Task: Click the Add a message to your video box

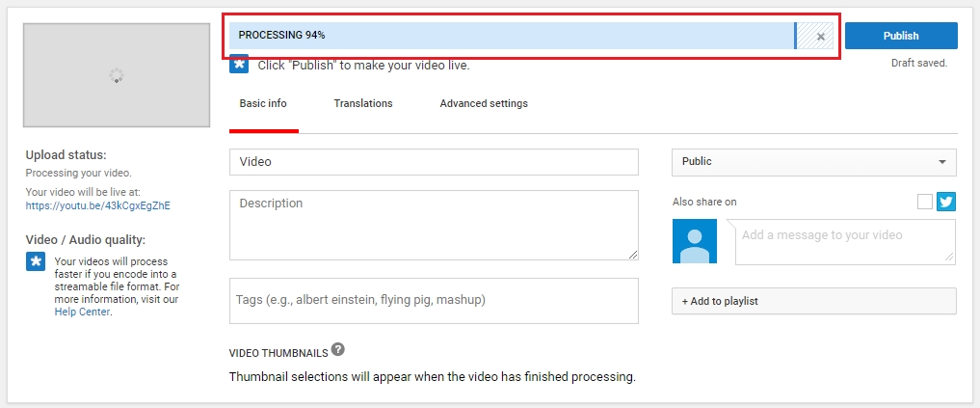Action: 845,242
